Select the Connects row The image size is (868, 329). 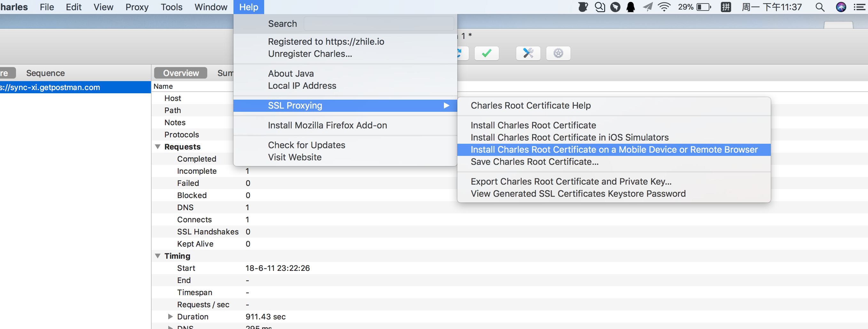510,220
